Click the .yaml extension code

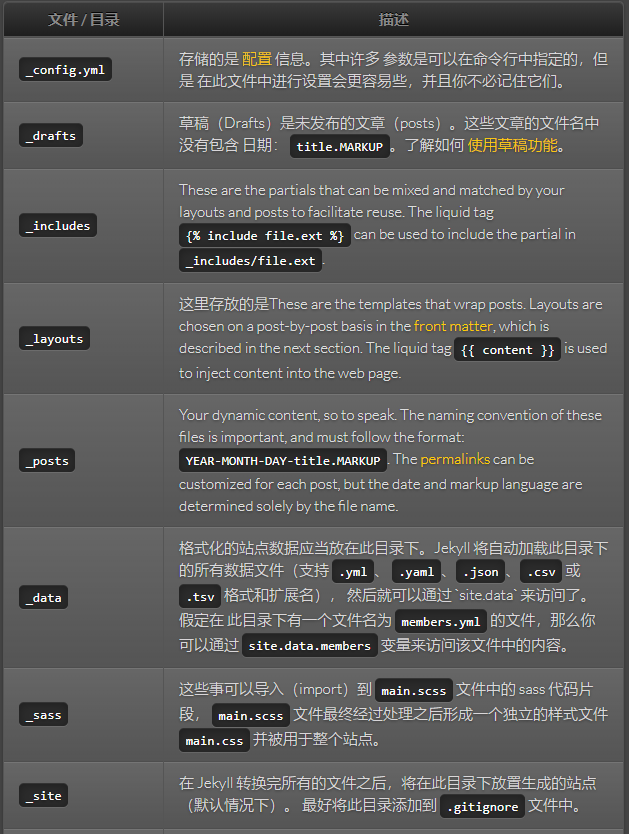tap(416, 572)
